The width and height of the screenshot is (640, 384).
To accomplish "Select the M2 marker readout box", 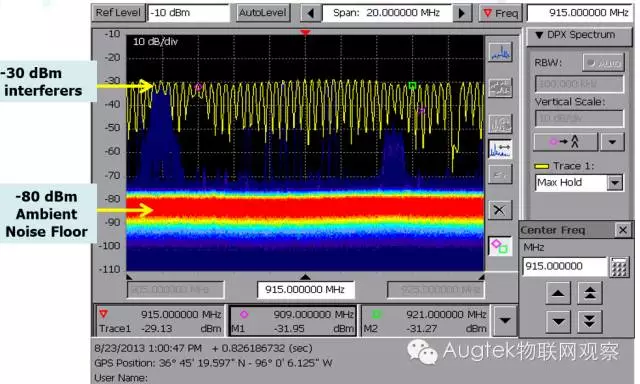I will pyautogui.click(x=424, y=321).
